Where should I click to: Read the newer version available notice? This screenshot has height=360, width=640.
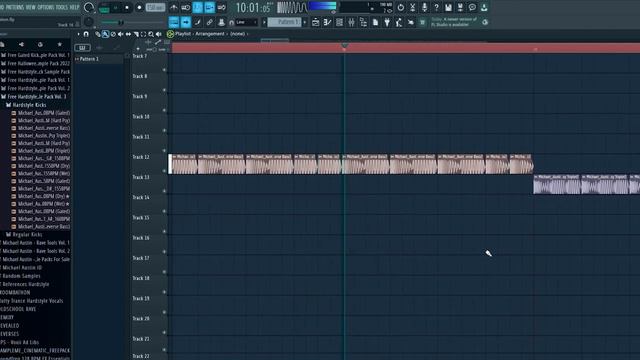[x=454, y=22]
